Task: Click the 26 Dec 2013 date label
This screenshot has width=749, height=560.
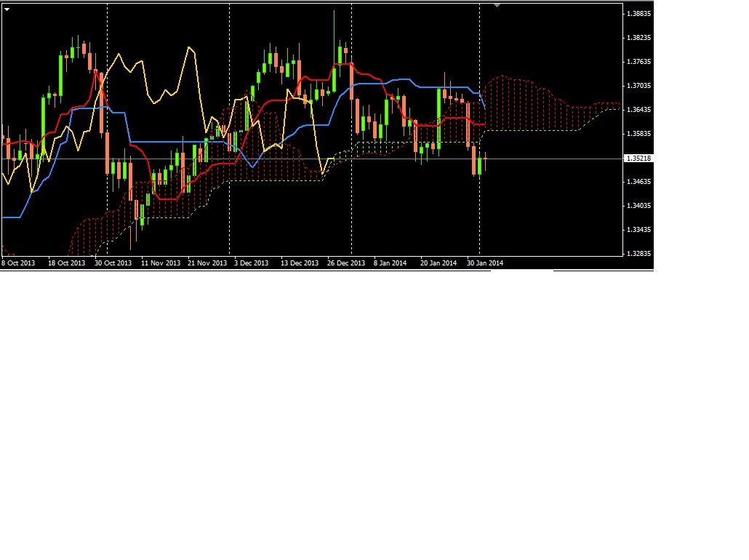Action: pos(346,263)
